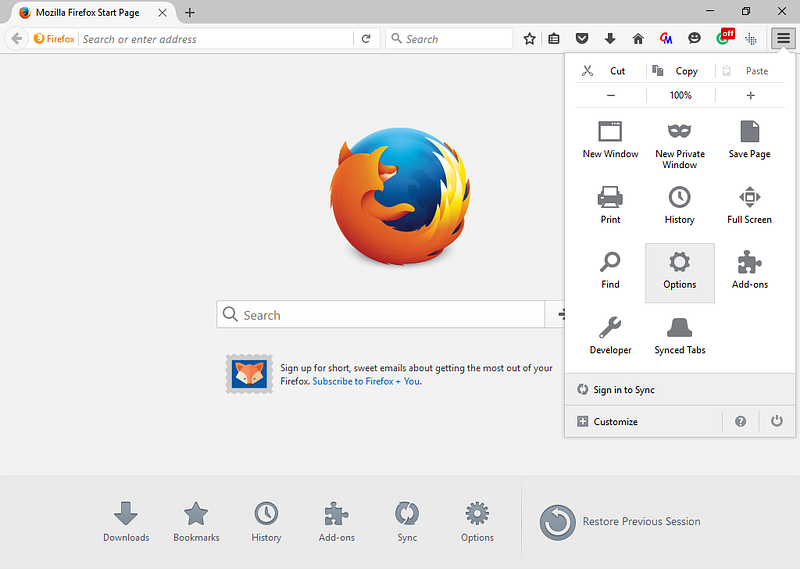Open a new tab with plus button
Screen dimensions: 800x569
(x=190, y=13)
